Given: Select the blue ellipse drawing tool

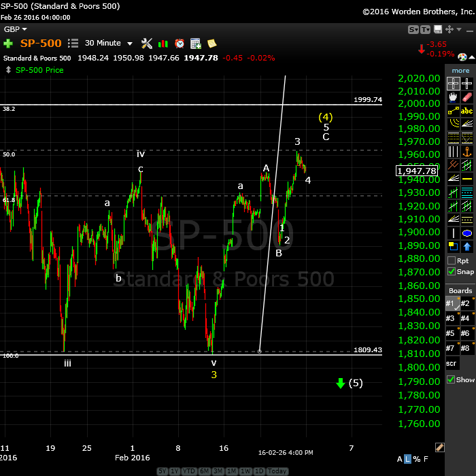Looking at the screenshot, I should coord(466,233).
